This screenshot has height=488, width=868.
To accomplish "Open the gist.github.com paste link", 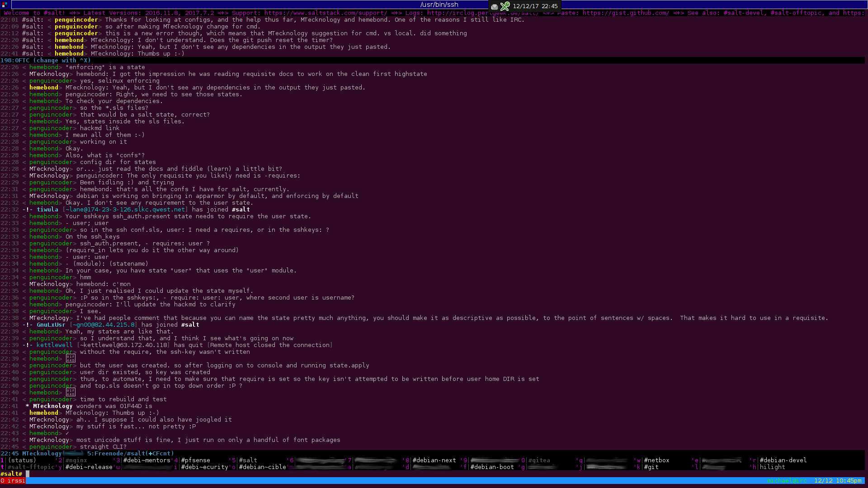I will tap(626, 13).
